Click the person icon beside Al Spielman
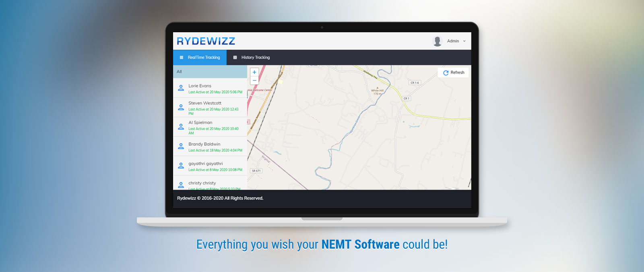Image resolution: width=644 pixels, height=272 pixels. [x=181, y=127]
